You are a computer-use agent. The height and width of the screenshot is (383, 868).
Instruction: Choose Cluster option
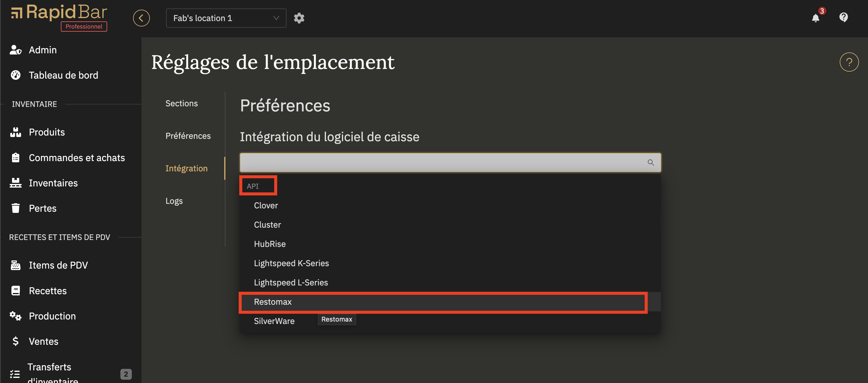pos(450,225)
